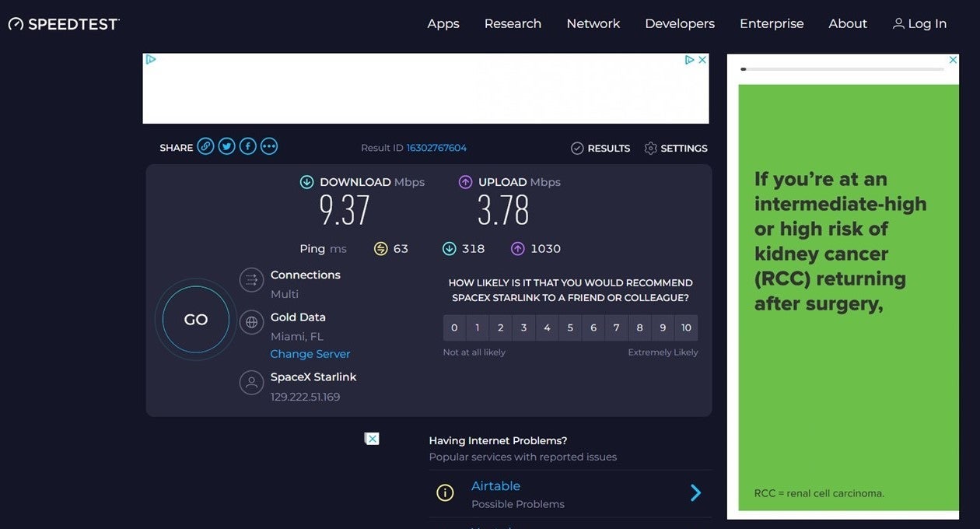Screen dimensions: 980x529
Task: Click the upload arrow icon beside UPLOAD
Action: click(x=466, y=182)
